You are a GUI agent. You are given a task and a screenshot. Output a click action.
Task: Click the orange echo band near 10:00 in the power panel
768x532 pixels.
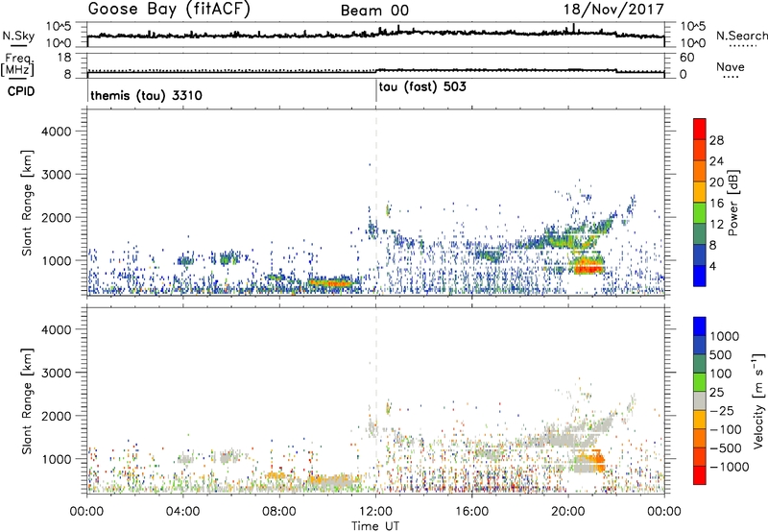point(329,282)
